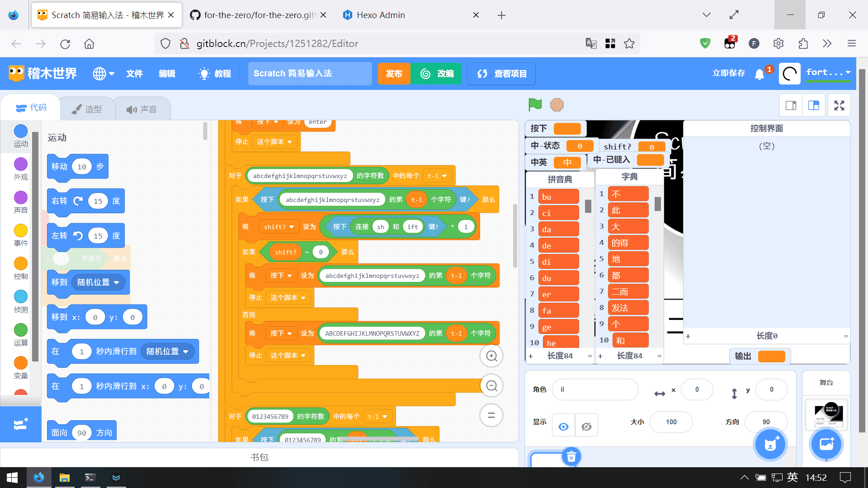Enter fullscreen stage mode
Image resolution: width=868 pixels, height=488 pixels.
point(839,106)
